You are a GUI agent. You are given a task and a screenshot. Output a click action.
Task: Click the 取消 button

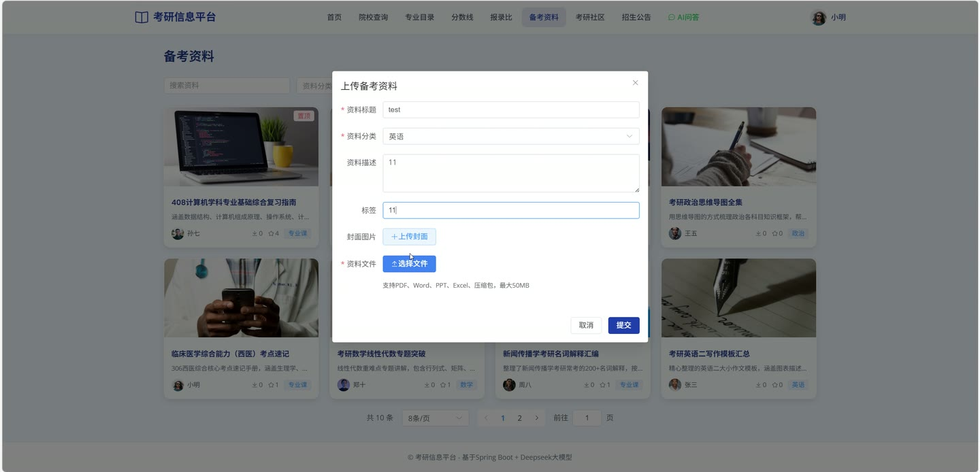[x=586, y=325]
